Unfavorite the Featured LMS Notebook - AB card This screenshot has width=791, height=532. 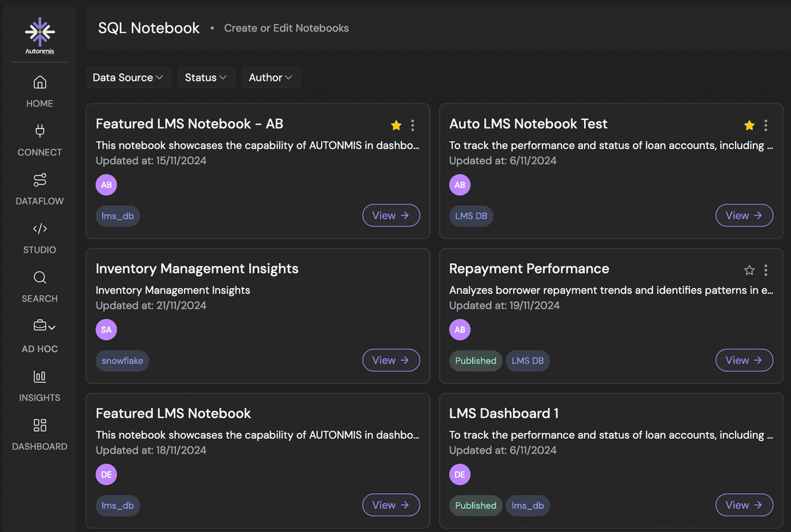click(x=395, y=125)
